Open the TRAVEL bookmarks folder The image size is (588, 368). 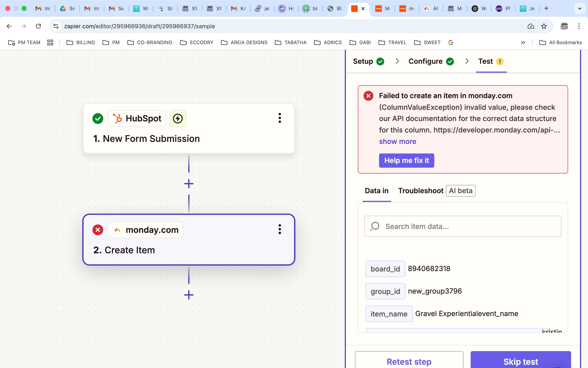(x=392, y=43)
